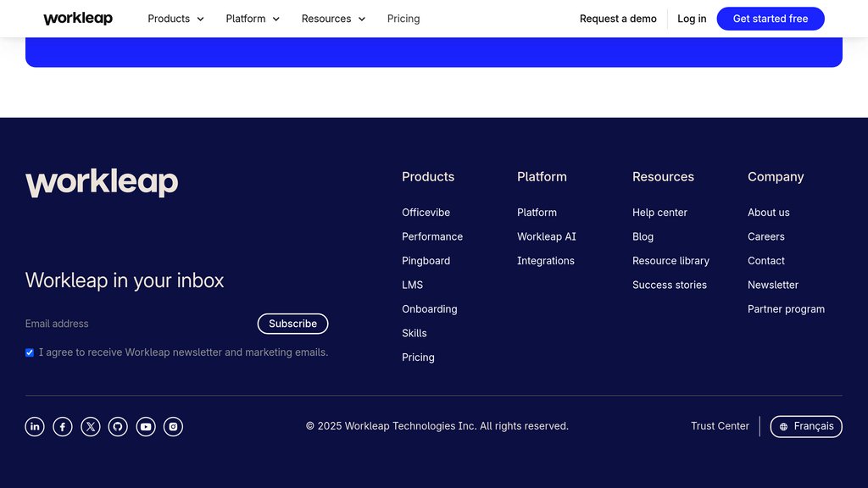Open the YouTube channel icon
Screen dimensions: 868x488
146,427
